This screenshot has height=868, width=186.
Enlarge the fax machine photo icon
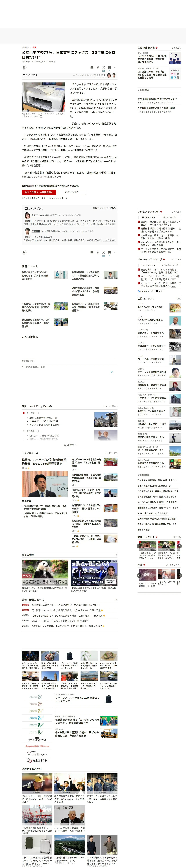point(41,117)
